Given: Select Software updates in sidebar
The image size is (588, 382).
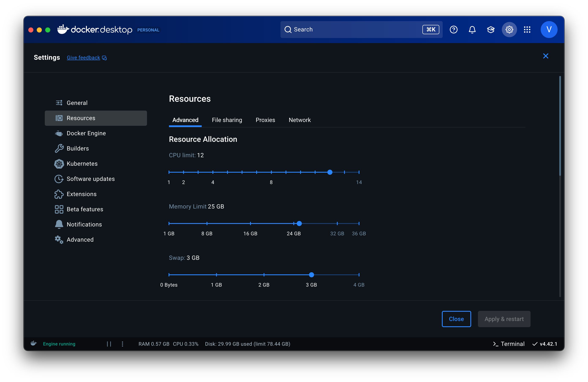Looking at the screenshot, I should tap(96, 179).
